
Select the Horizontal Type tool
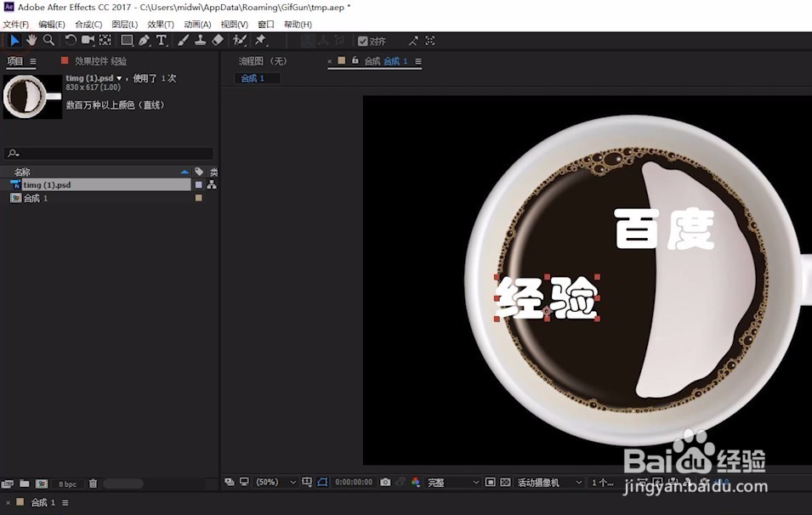pos(162,41)
